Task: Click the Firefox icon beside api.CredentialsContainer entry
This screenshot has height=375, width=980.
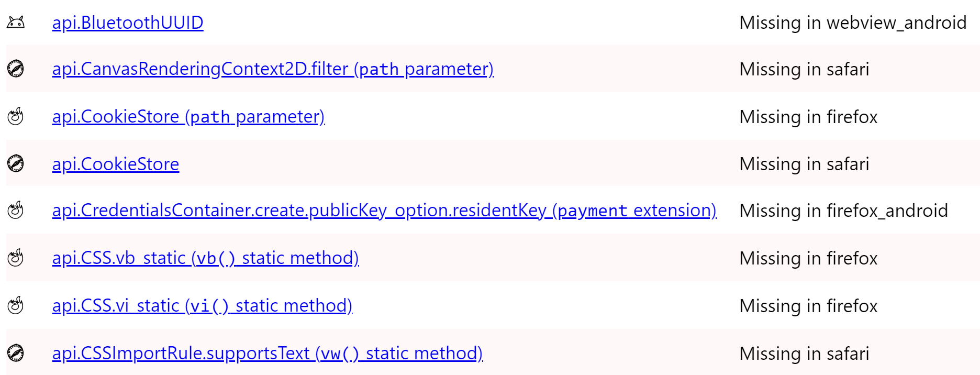Action: (x=16, y=211)
